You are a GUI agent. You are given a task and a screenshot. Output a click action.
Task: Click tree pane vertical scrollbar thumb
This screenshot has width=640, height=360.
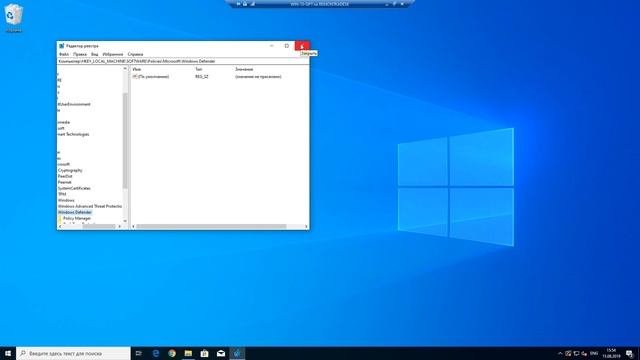[125, 141]
